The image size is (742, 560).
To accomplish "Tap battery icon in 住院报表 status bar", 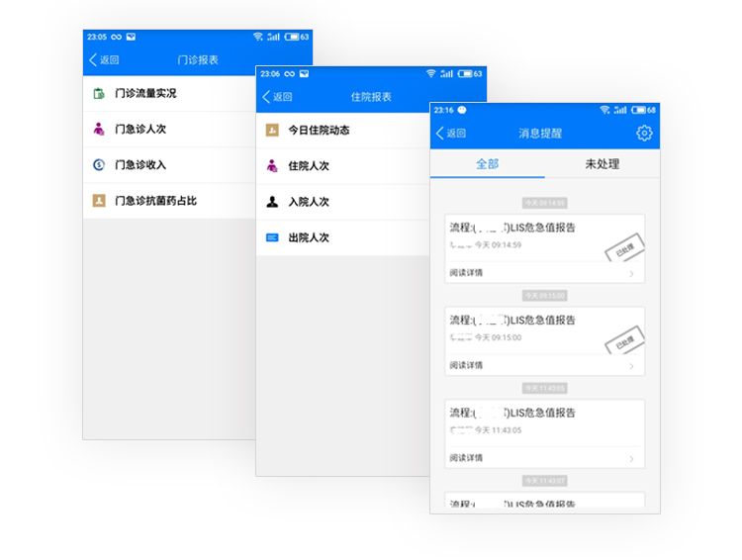I will coord(465,73).
